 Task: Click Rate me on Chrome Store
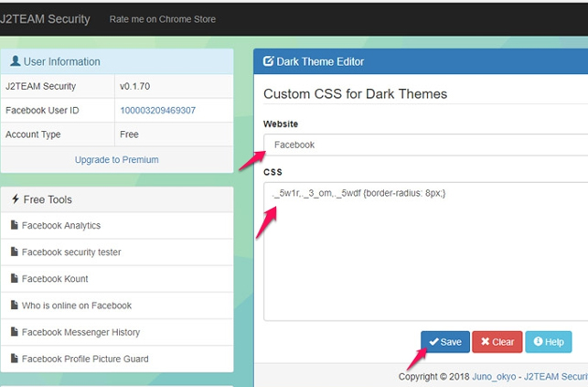tap(162, 18)
